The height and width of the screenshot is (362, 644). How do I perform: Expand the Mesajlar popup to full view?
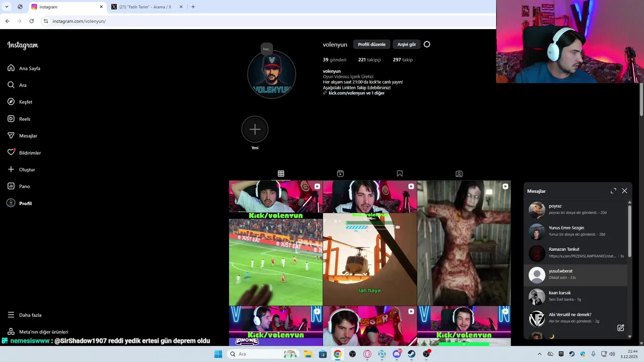(613, 191)
